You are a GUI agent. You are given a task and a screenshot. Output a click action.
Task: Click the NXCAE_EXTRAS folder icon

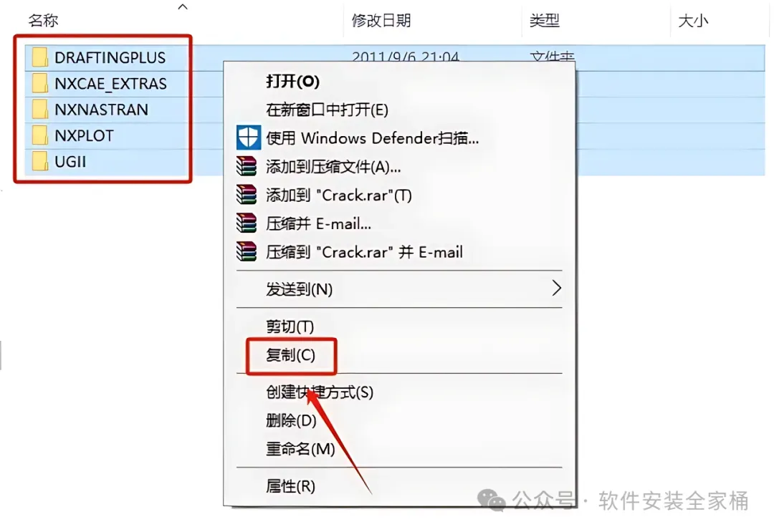(x=40, y=83)
